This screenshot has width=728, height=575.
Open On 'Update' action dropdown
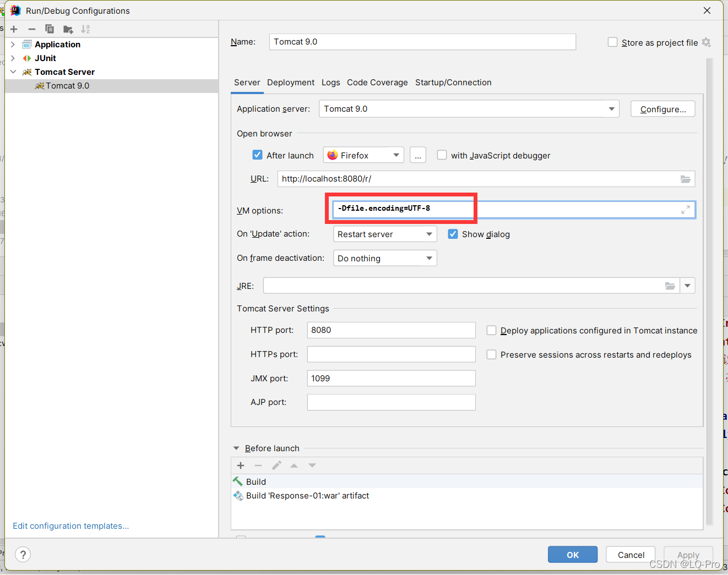tap(385, 234)
